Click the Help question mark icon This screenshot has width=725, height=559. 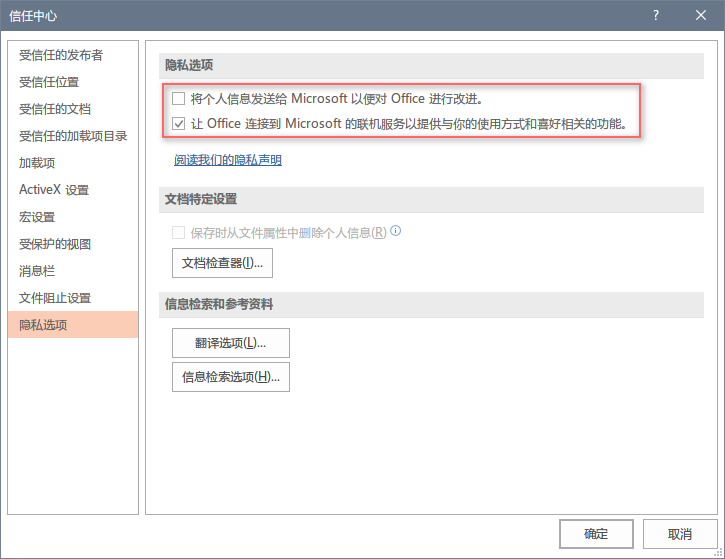[656, 15]
